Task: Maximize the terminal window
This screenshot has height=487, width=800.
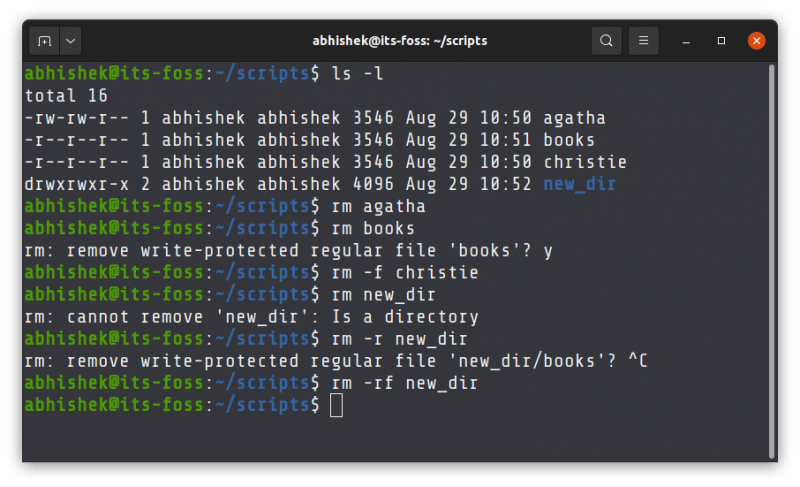Action: click(721, 41)
